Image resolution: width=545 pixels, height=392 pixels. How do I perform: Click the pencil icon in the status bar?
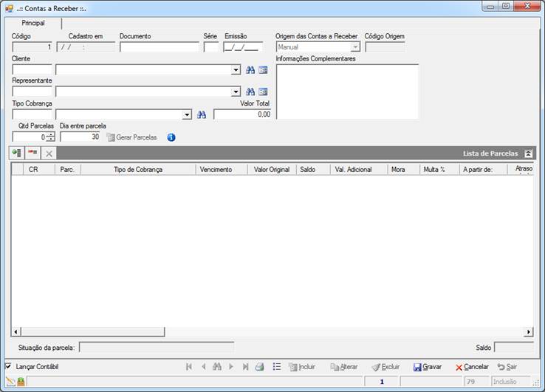click(10, 382)
